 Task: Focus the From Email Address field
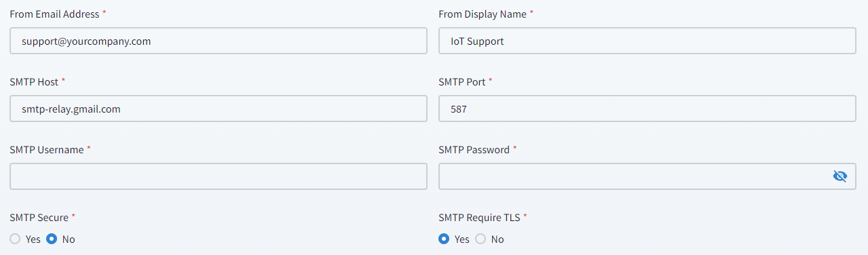pyautogui.click(x=219, y=41)
